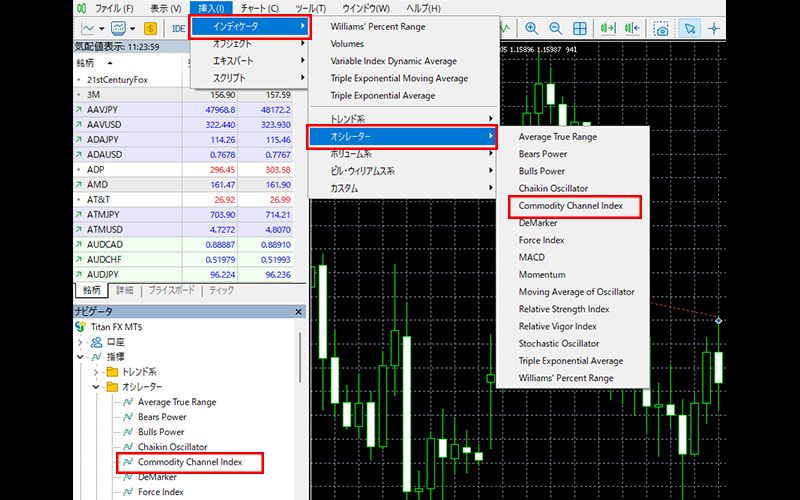800x500 pixels.
Task: Collapse the オシレーター folder in Navigator
Action: pyautogui.click(x=96, y=386)
